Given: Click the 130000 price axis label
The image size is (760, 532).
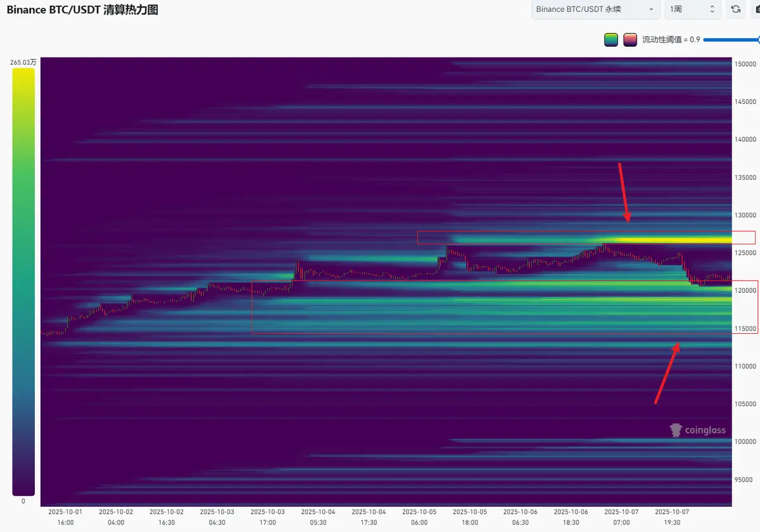Looking at the screenshot, I should (x=745, y=215).
